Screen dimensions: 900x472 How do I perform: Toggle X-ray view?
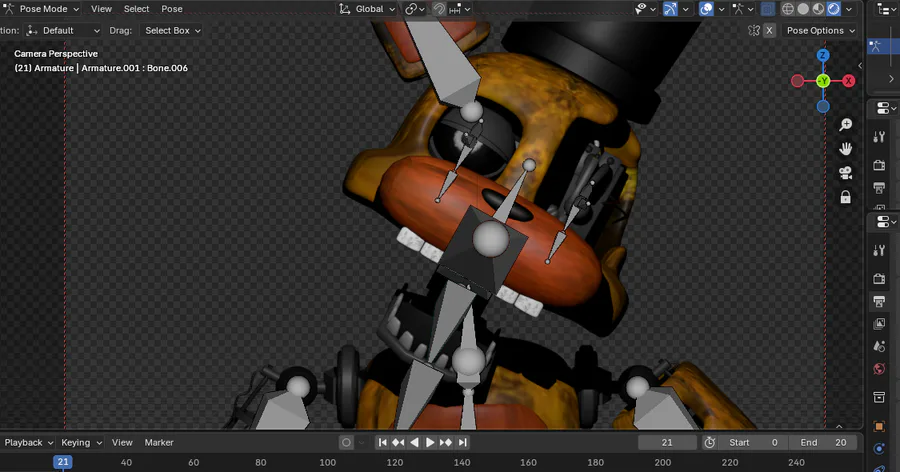point(767,9)
